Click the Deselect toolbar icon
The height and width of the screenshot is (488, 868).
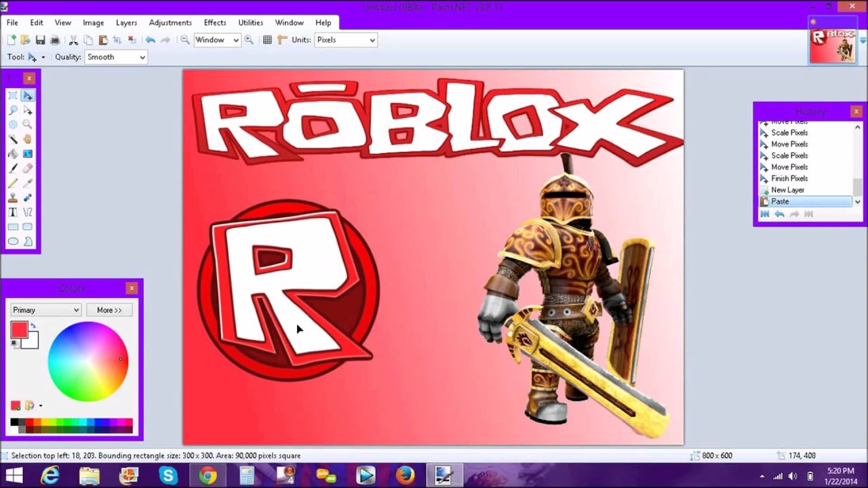coord(132,40)
